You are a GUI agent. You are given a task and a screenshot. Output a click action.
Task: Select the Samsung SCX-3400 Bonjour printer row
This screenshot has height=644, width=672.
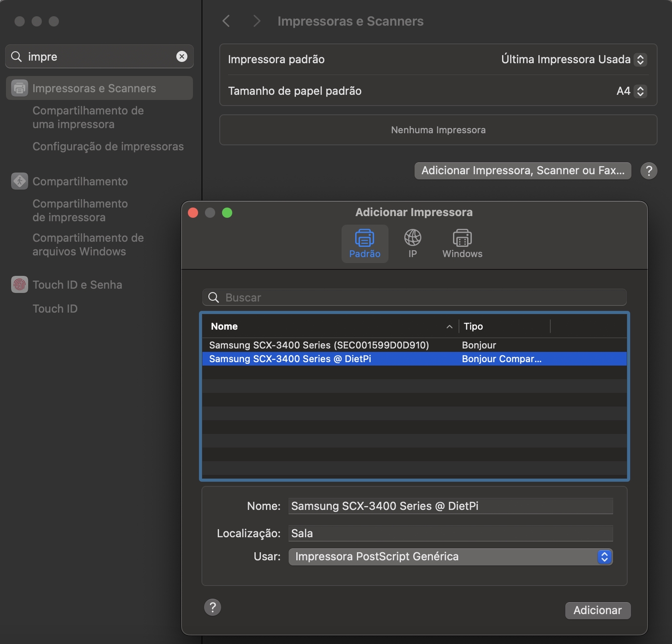coord(319,345)
